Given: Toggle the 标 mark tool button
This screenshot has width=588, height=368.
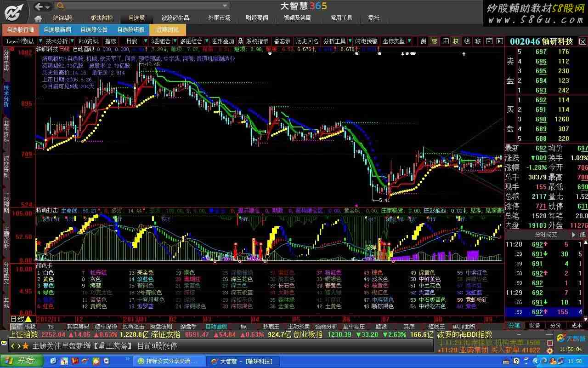Looking at the screenshot, I should coord(434,41).
